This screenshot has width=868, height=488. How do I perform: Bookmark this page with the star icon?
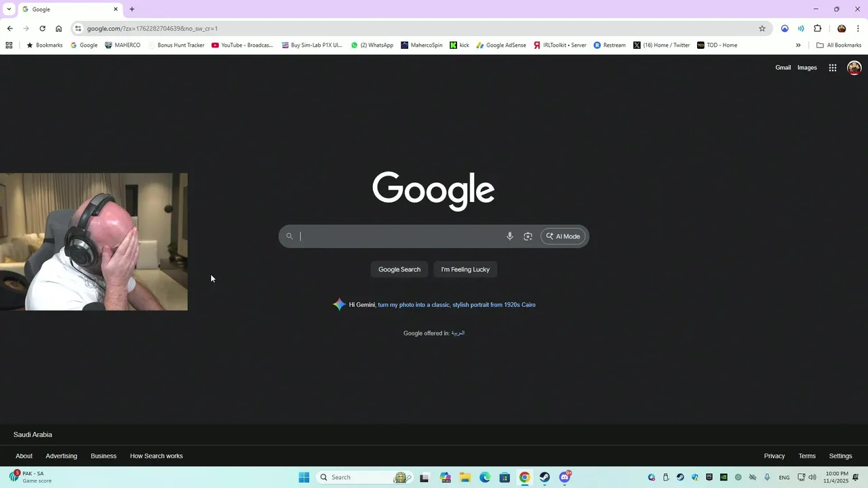tap(762, 28)
